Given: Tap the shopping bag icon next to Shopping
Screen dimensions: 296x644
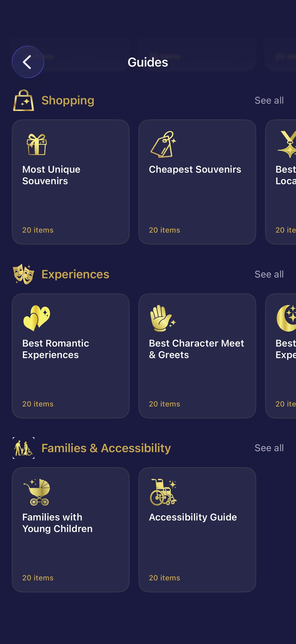Looking at the screenshot, I should click(x=24, y=100).
